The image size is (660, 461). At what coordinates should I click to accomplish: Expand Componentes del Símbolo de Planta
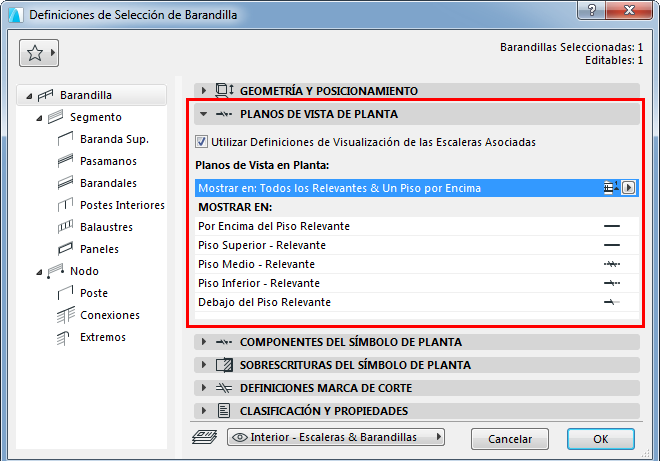click(x=204, y=342)
